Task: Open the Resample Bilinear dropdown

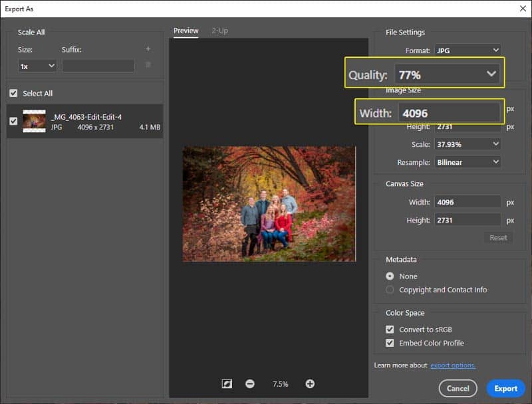Action: tap(467, 162)
